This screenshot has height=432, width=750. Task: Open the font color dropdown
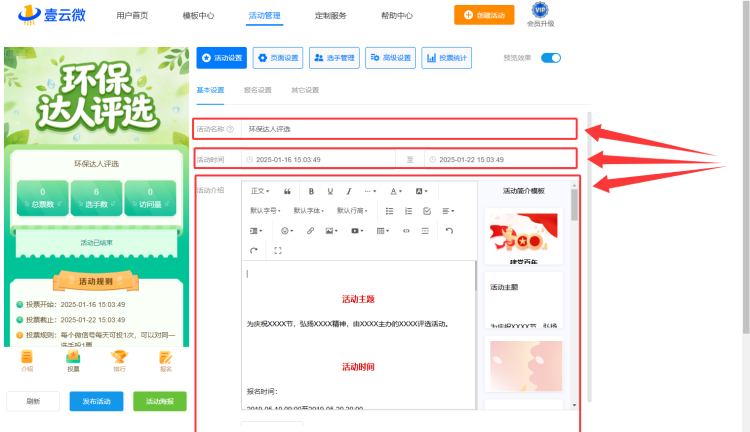click(396, 191)
